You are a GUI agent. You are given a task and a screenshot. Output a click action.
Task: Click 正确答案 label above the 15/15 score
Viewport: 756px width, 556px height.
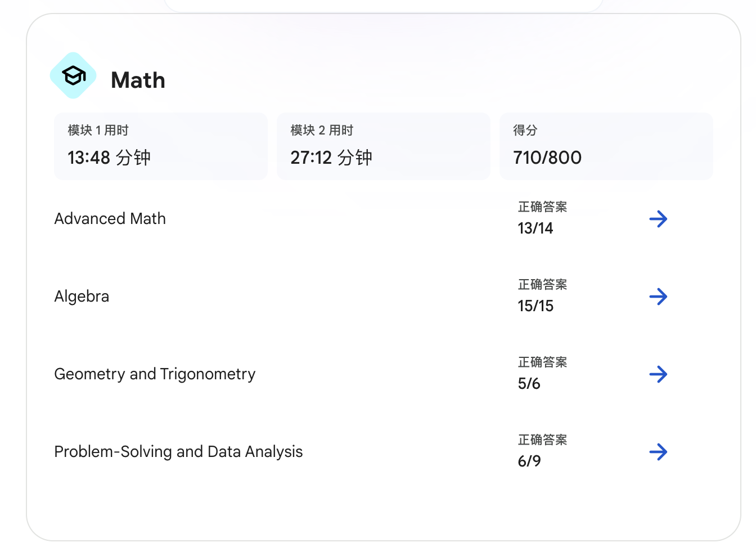[x=542, y=285]
